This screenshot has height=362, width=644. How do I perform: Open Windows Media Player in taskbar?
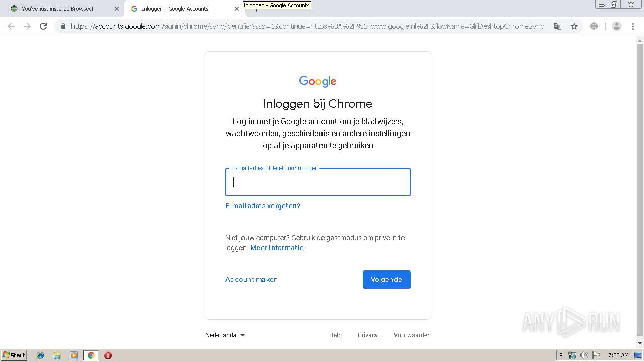click(74, 355)
